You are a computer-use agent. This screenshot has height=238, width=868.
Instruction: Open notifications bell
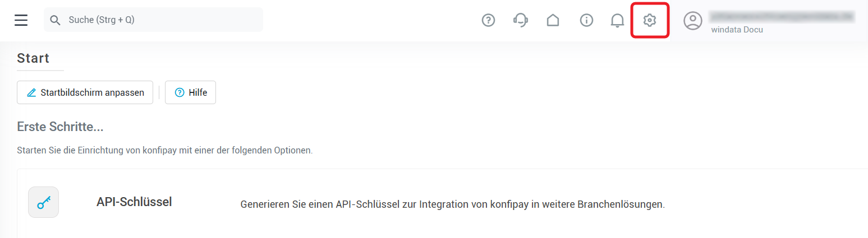click(617, 21)
